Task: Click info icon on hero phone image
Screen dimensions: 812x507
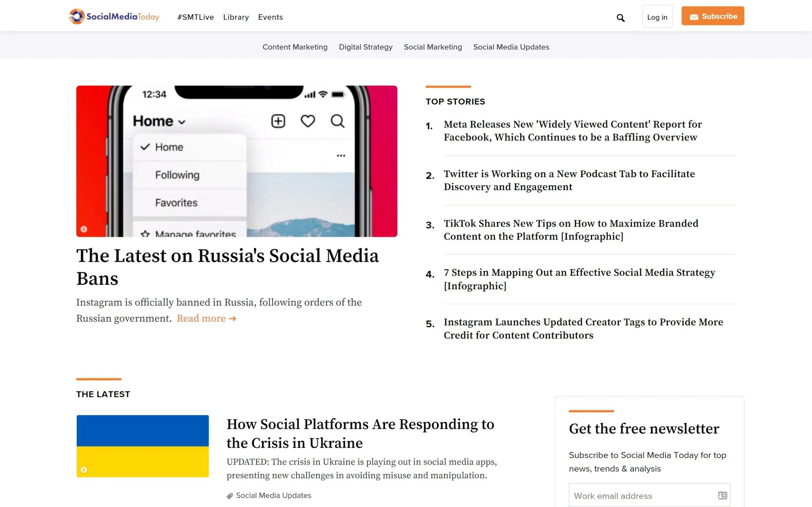Action: click(84, 229)
